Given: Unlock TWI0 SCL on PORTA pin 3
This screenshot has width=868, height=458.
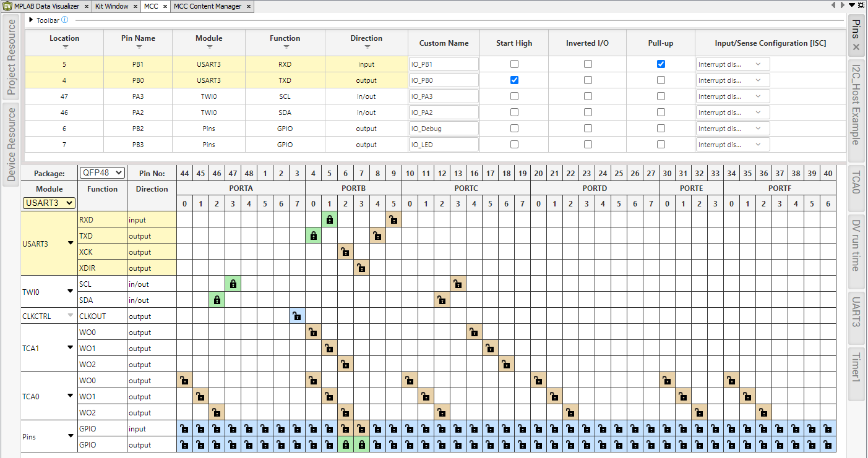Looking at the screenshot, I should coord(233,284).
